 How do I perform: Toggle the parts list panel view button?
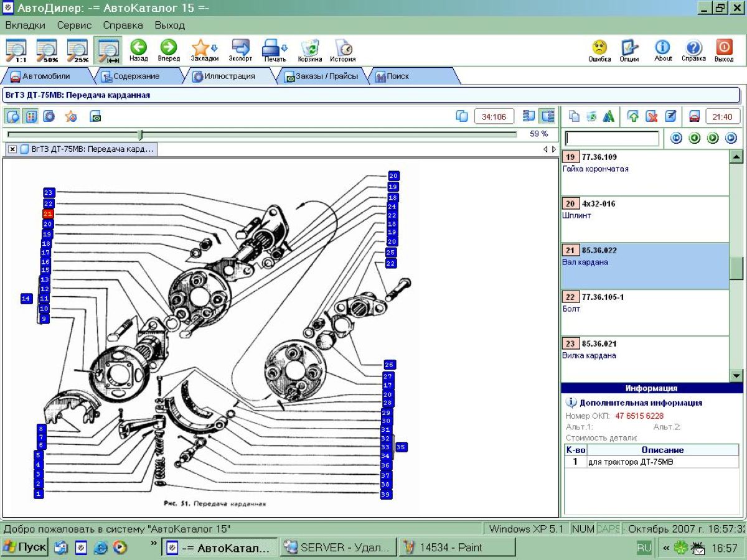(548, 116)
